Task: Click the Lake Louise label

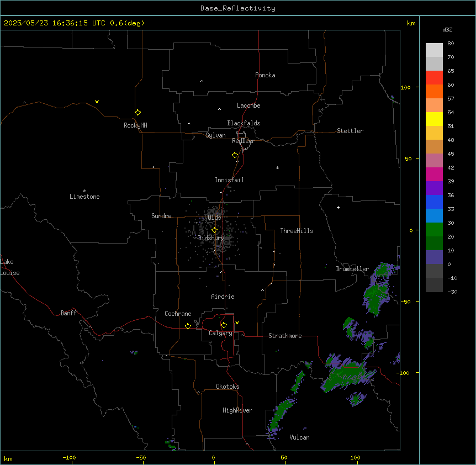Action: pos(10,267)
